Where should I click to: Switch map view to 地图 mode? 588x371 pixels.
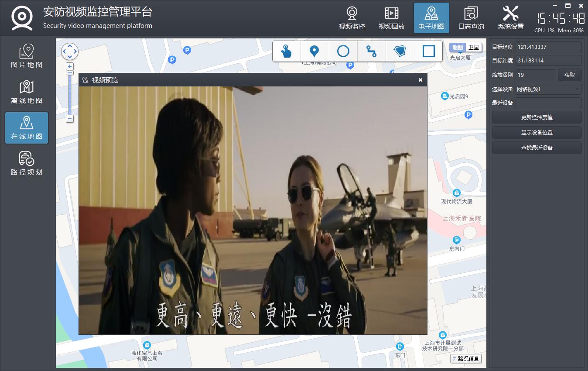coord(457,48)
